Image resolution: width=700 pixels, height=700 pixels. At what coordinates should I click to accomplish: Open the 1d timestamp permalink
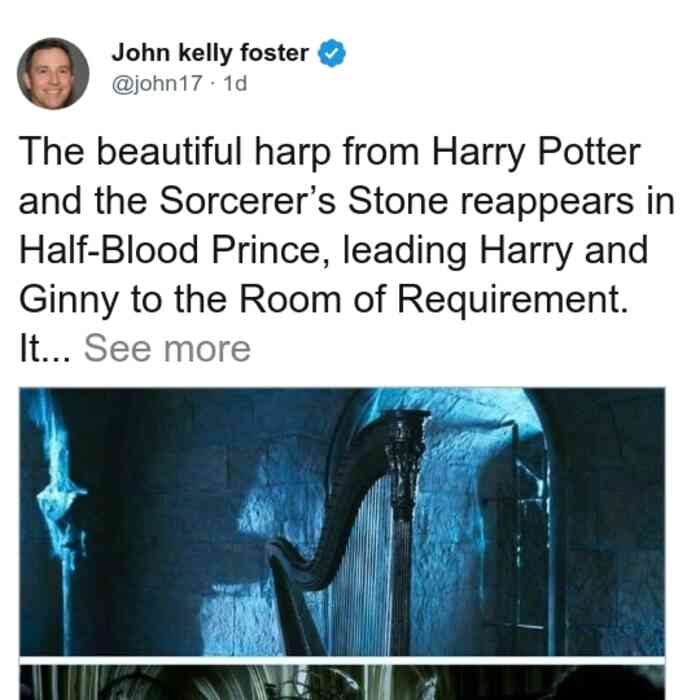tap(235, 83)
